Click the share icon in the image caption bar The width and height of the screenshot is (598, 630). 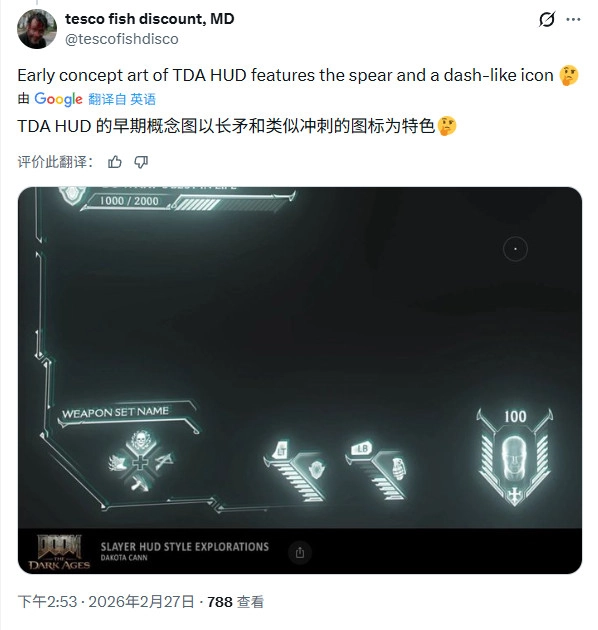pyautogui.click(x=300, y=553)
